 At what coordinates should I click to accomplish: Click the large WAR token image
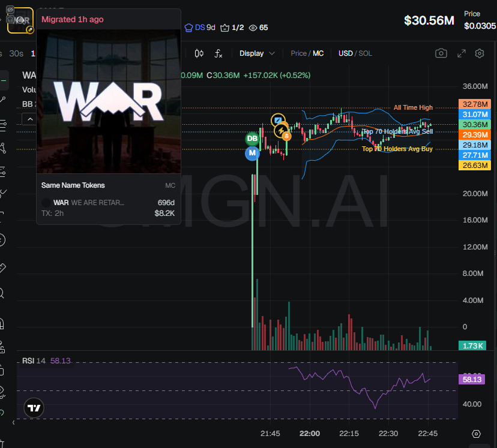(x=109, y=101)
